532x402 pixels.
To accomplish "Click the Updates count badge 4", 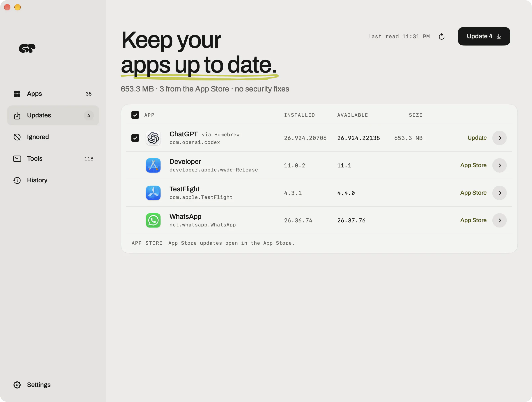I will coord(89,116).
